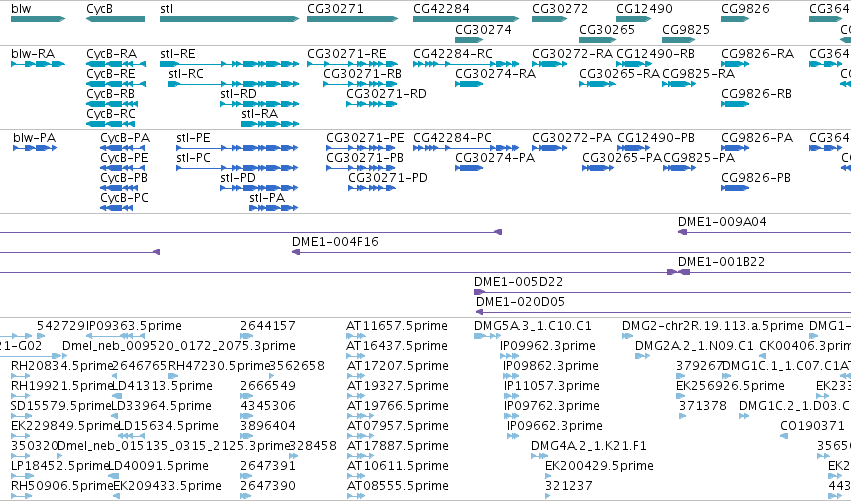Click the CG30274-RA transcript label
The image size is (851, 501).
coord(495,74)
